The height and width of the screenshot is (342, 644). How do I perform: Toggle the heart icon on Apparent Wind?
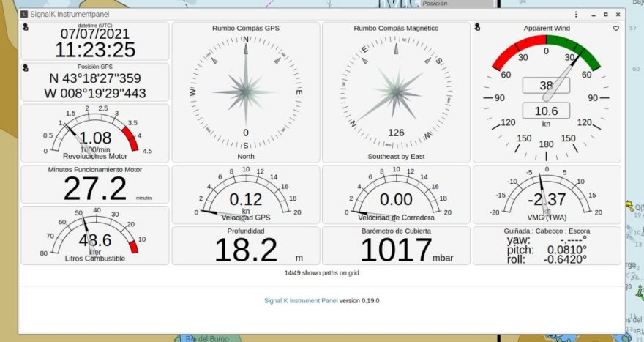click(x=615, y=29)
